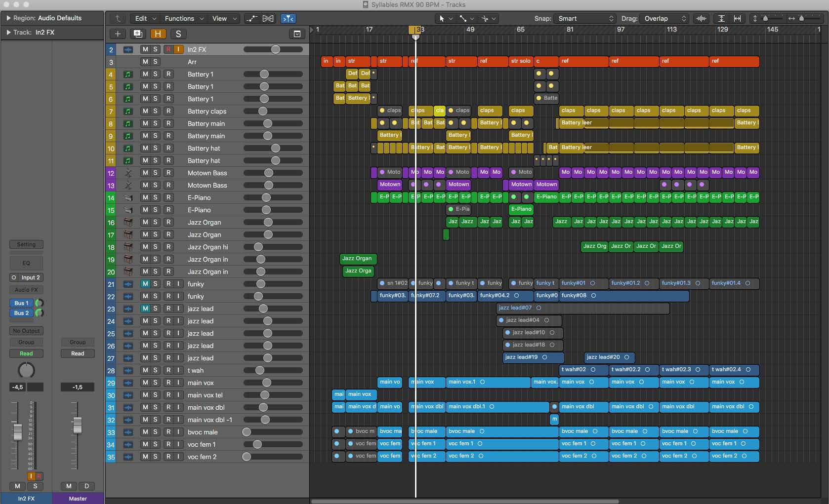Disable record on In2 FX track
This screenshot has width=829, height=504.
[x=168, y=49]
